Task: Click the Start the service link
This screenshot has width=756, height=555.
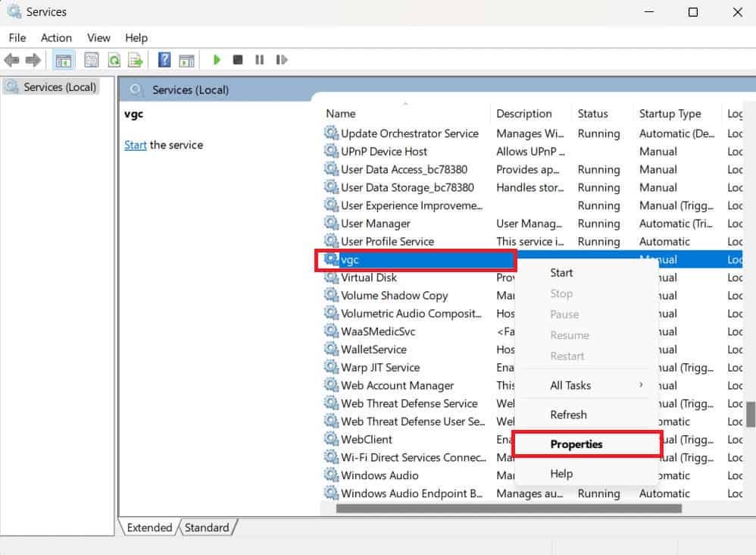Action: 135,145
